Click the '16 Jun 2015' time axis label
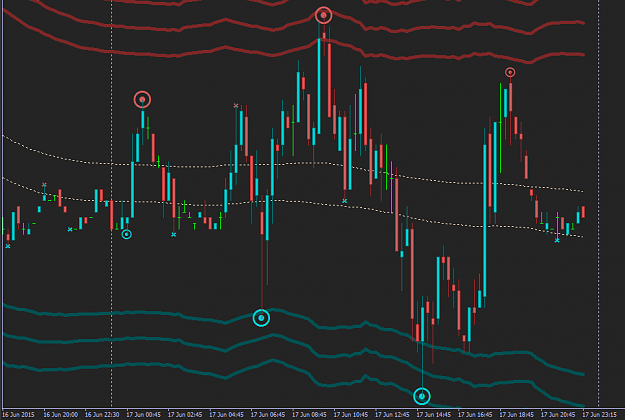Screen dimensions: 625x420 pos(18,415)
